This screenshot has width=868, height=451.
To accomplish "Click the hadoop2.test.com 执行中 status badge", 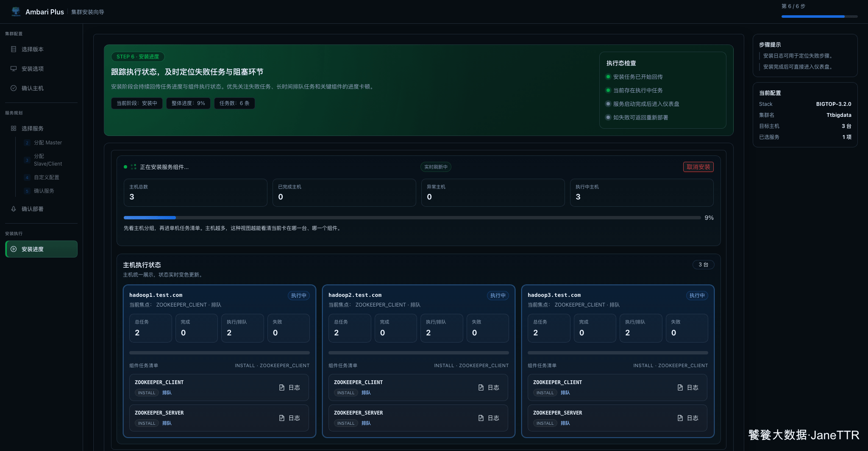I will click(x=498, y=296).
